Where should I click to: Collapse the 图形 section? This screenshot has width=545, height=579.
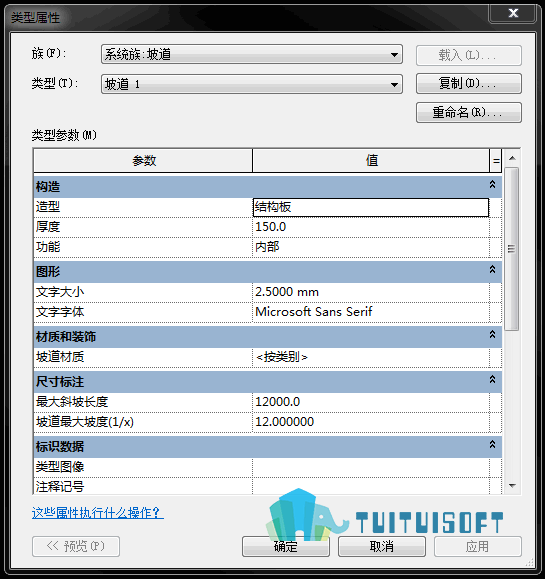pyautogui.click(x=492, y=270)
